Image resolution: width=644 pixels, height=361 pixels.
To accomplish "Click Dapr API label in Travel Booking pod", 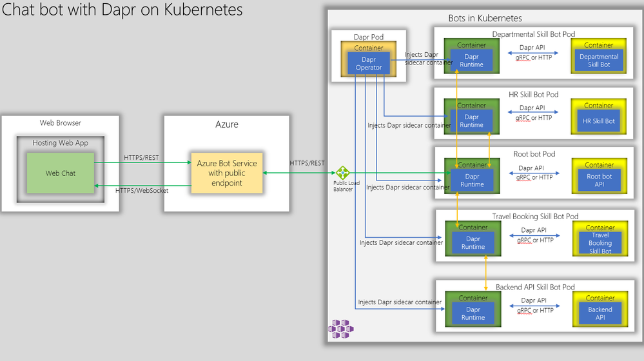I will click(534, 230).
